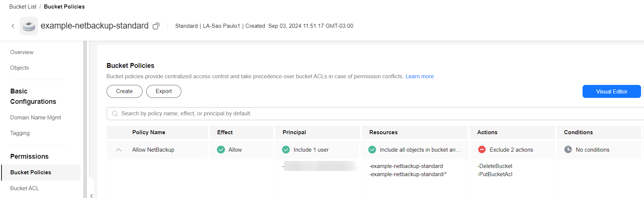This screenshot has height=198, width=644.
Task: Click the back arrow beside bucket name
Action: [x=13, y=26]
